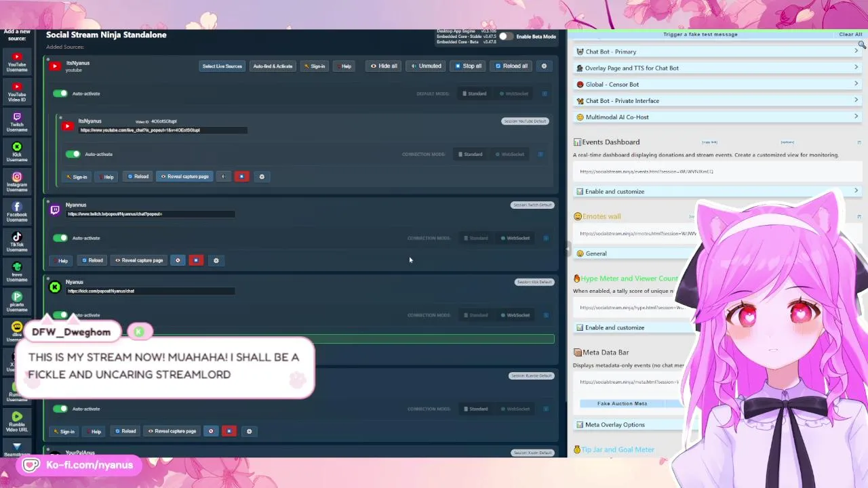
Task: Add a Facebook Username source
Action: coord(17,211)
